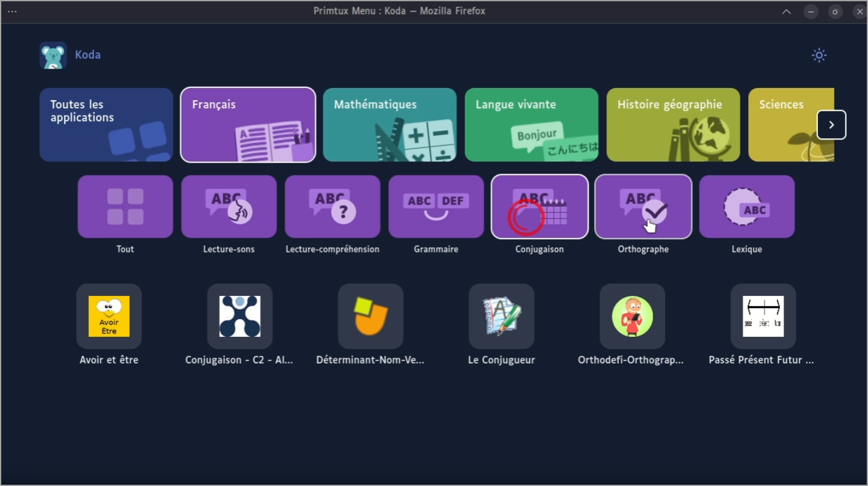
Task: Open the Déterminant-Nom-Verbe app
Action: (x=370, y=316)
